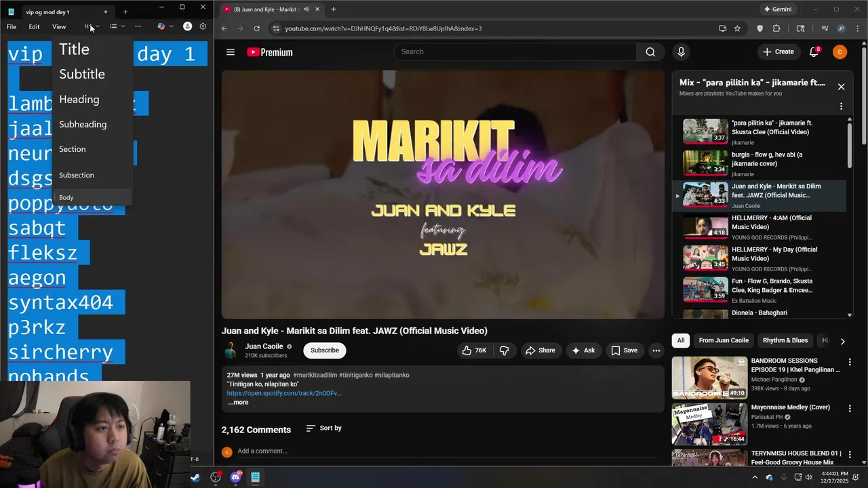The height and width of the screenshot is (488, 868).
Task: Show hidden system tray icons chevron
Action: (754, 477)
